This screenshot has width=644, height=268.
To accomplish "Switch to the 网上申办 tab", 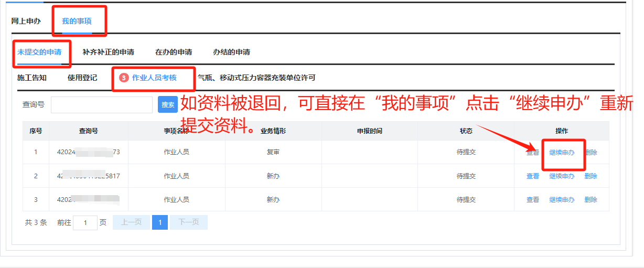I will click(x=26, y=22).
